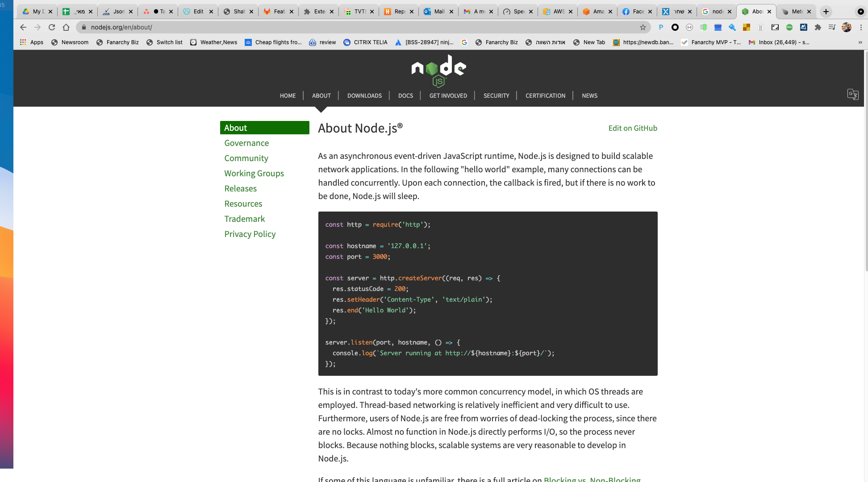Open Resources in the sidebar
Screen dimensions: 868x482
coord(243,204)
